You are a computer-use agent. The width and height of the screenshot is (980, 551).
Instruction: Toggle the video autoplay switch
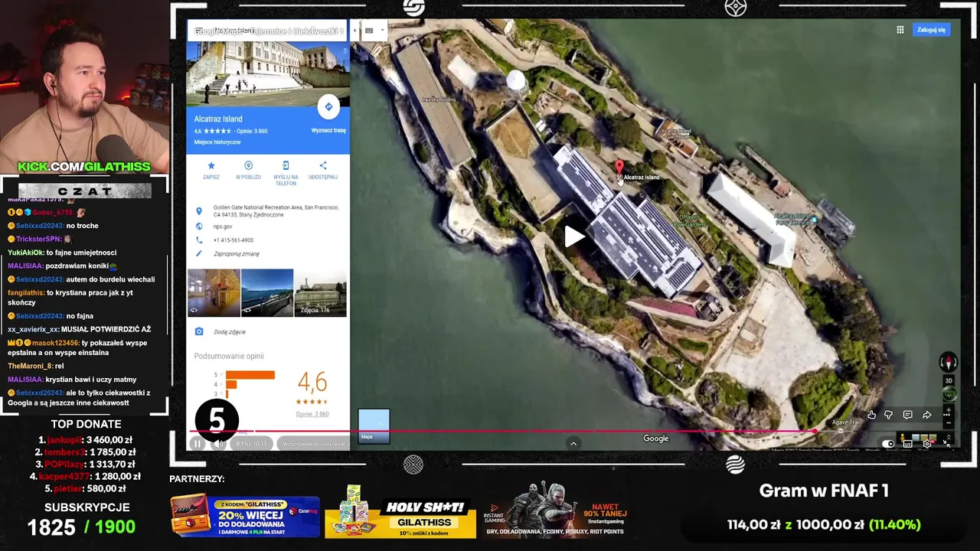pyautogui.click(x=888, y=444)
